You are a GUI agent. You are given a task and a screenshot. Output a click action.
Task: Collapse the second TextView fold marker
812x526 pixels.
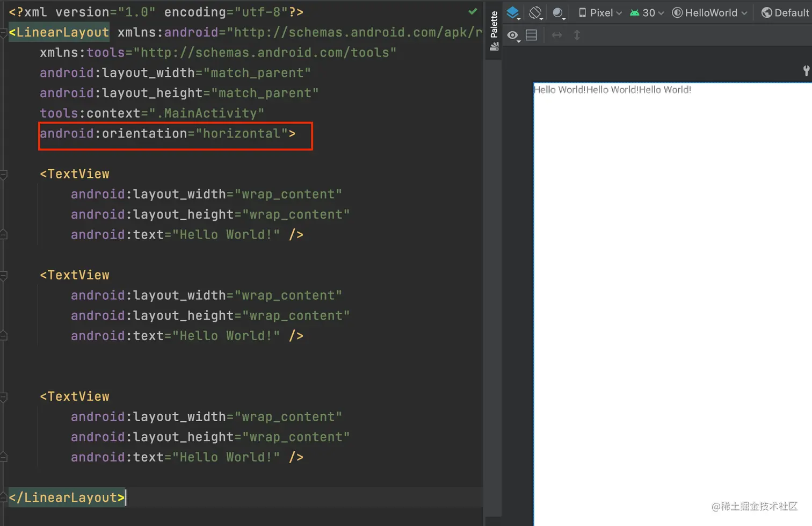pyautogui.click(x=3, y=276)
